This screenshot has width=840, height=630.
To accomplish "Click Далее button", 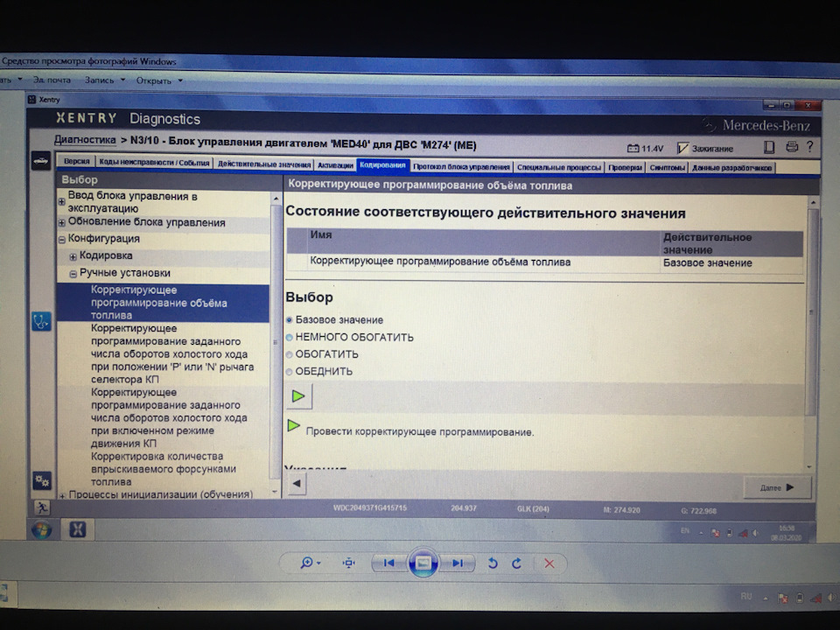I will click(x=777, y=487).
